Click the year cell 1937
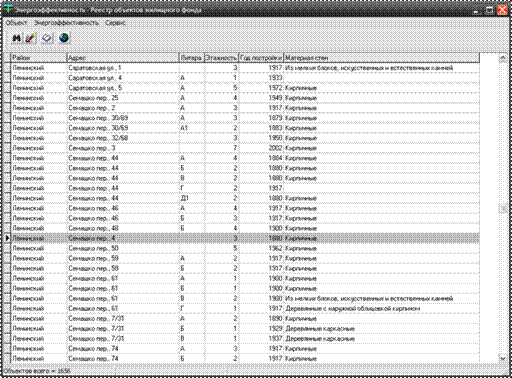The image size is (512, 378). (x=261, y=339)
